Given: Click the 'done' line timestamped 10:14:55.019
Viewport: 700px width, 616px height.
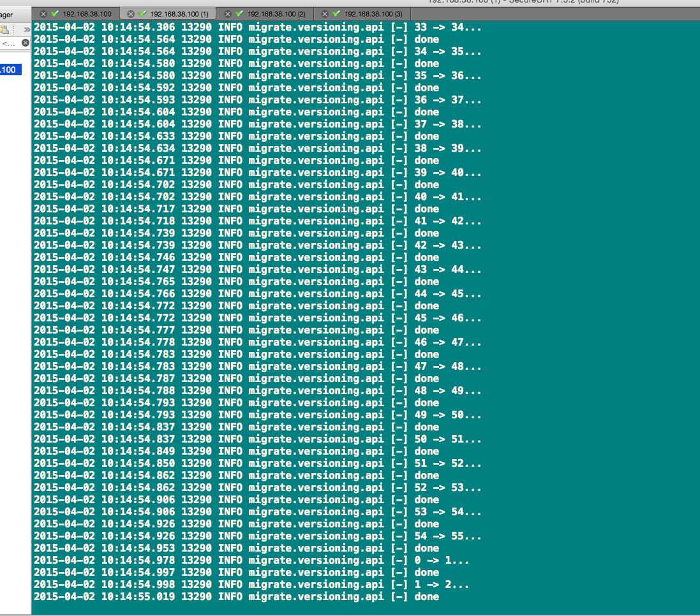Looking at the screenshot, I should pos(237,597).
